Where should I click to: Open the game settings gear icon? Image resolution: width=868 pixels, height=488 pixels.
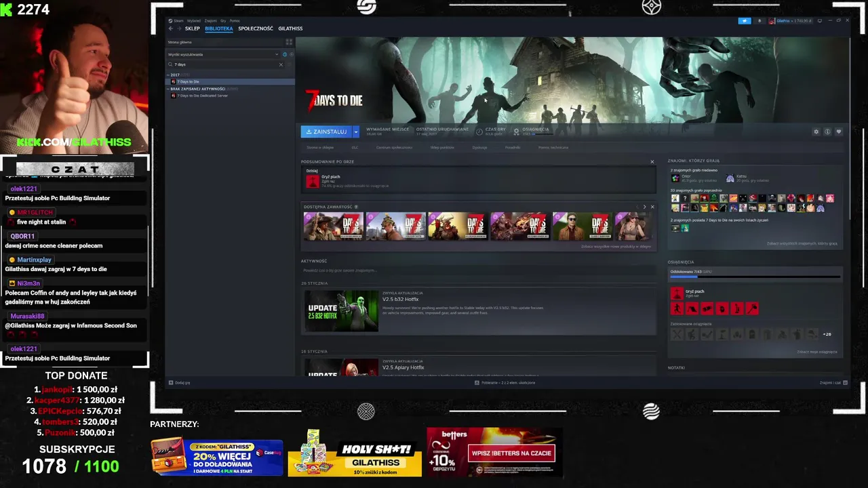click(816, 131)
